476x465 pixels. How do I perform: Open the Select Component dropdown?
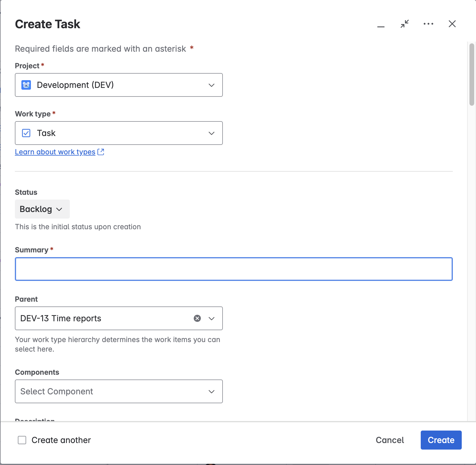(119, 391)
